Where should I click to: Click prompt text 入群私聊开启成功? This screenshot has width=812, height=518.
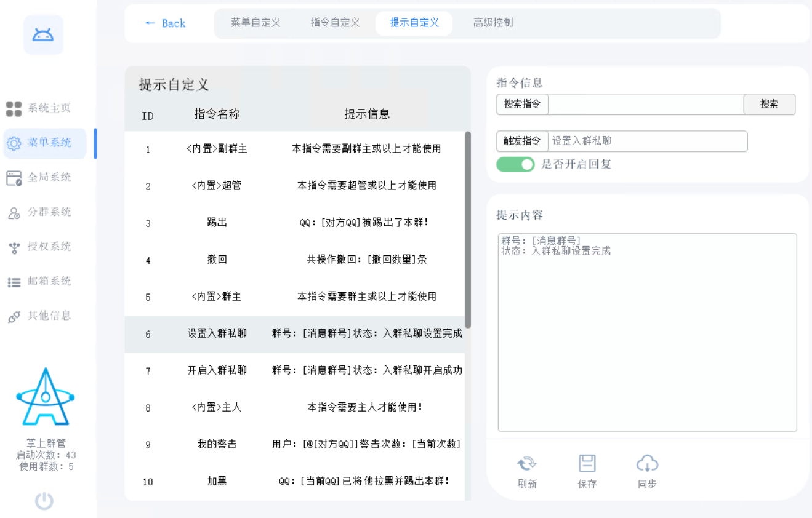[422, 370]
